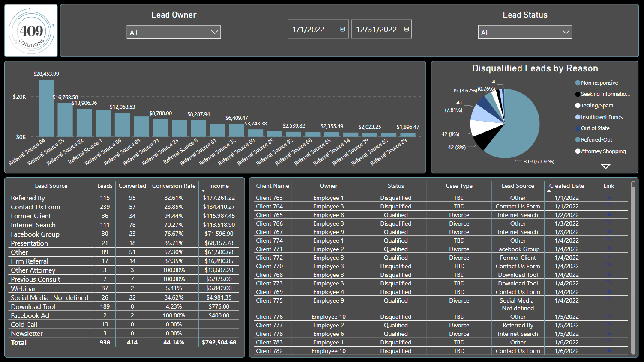Click the Previous Consult lead source row
Viewport: 644px width, 362px height.
(x=123, y=279)
